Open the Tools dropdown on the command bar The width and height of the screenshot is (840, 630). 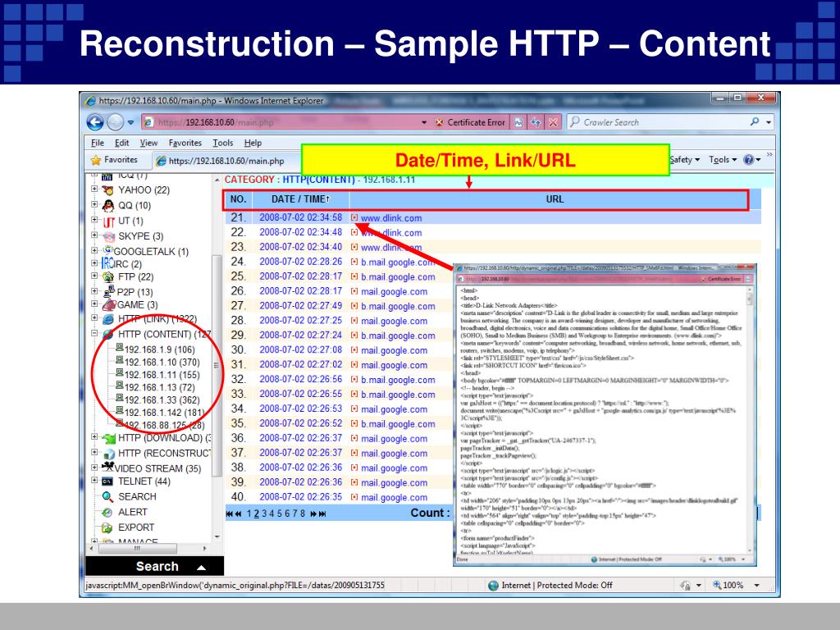click(x=723, y=160)
